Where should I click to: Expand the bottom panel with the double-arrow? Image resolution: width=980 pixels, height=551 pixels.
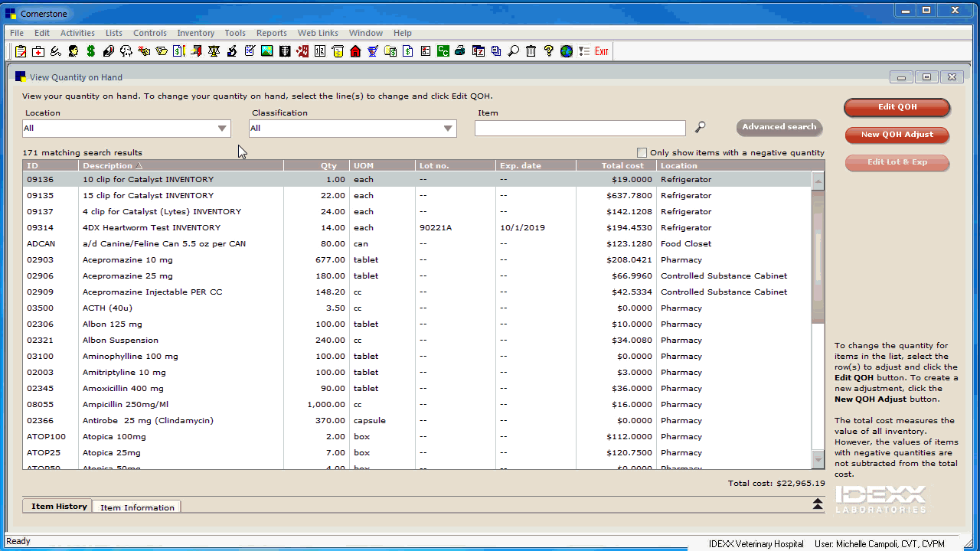817,504
